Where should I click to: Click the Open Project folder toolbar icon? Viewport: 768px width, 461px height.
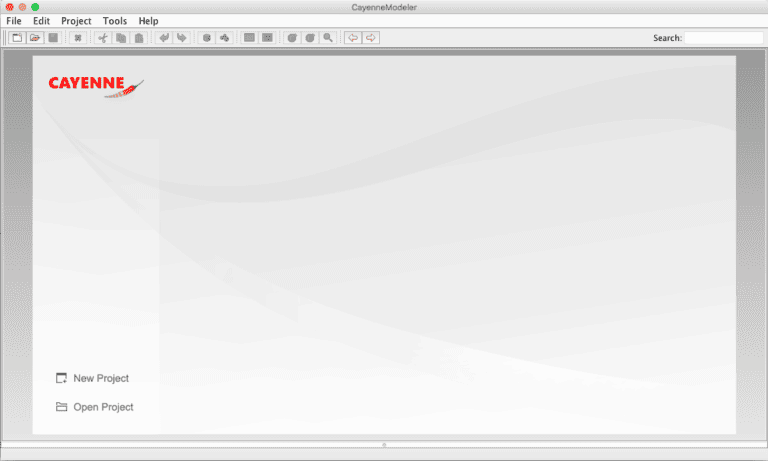click(35, 38)
